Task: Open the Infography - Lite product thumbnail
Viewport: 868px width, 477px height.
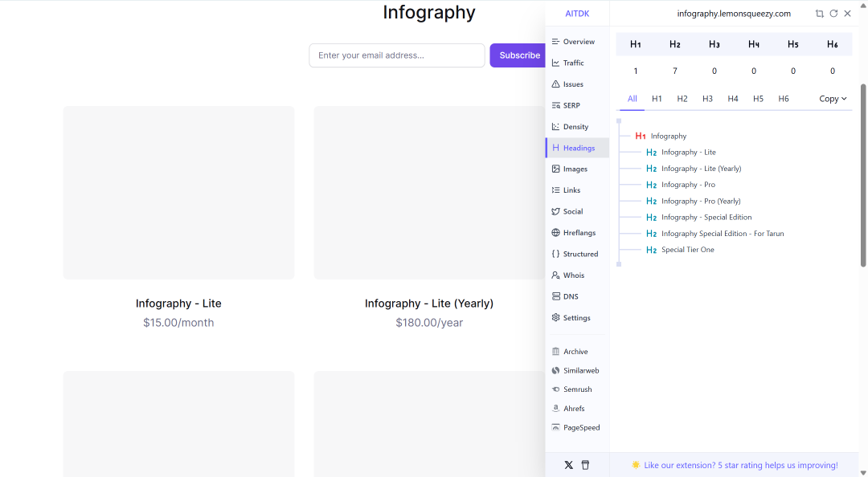Action: point(178,193)
